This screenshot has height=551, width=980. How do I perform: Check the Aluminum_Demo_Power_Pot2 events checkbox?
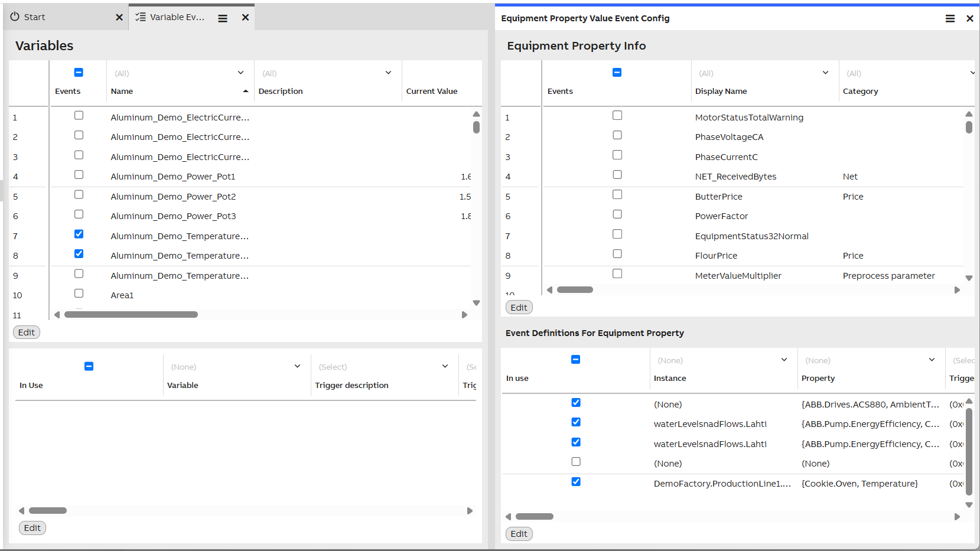tap(79, 195)
